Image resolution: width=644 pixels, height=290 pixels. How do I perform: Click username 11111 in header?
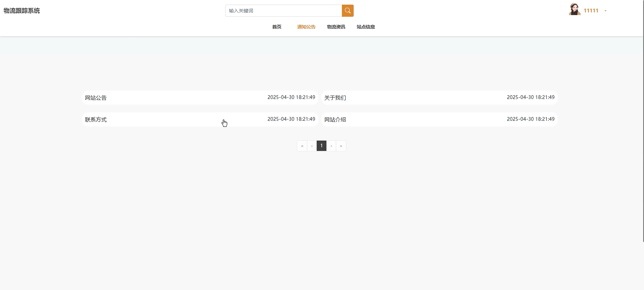coord(591,11)
